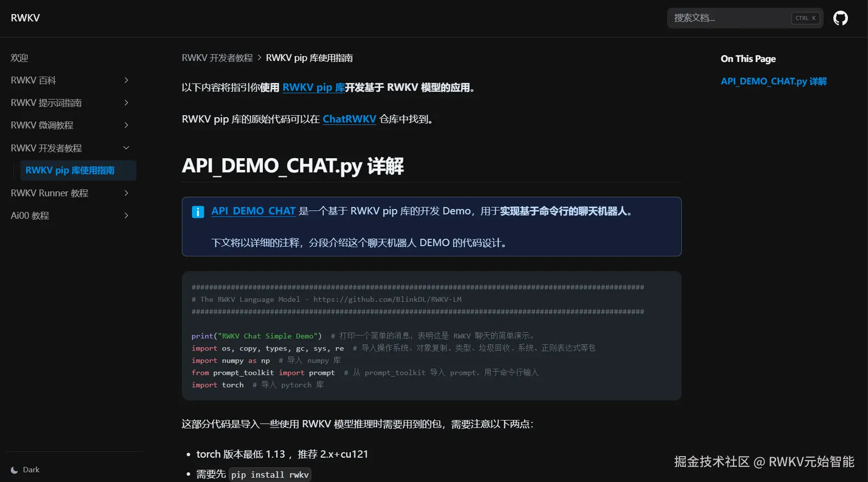Select 欢迎 in the sidebar
The image size is (868, 482).
point(19,57)
